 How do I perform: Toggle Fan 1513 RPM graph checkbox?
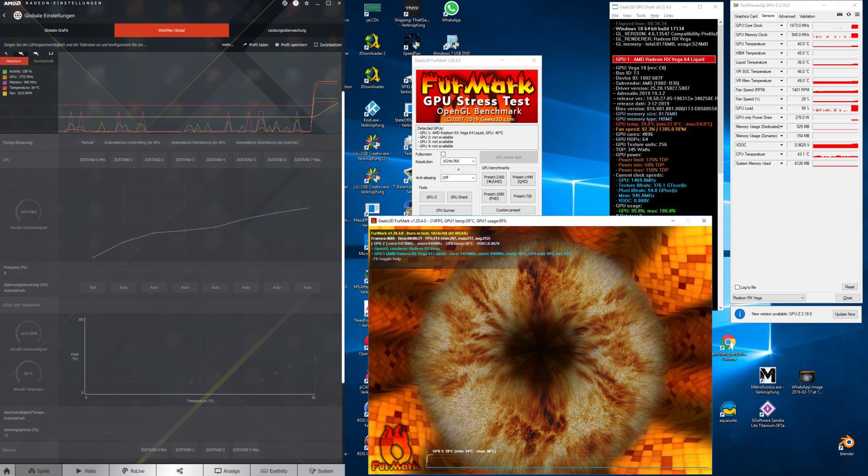coord(5,94)
